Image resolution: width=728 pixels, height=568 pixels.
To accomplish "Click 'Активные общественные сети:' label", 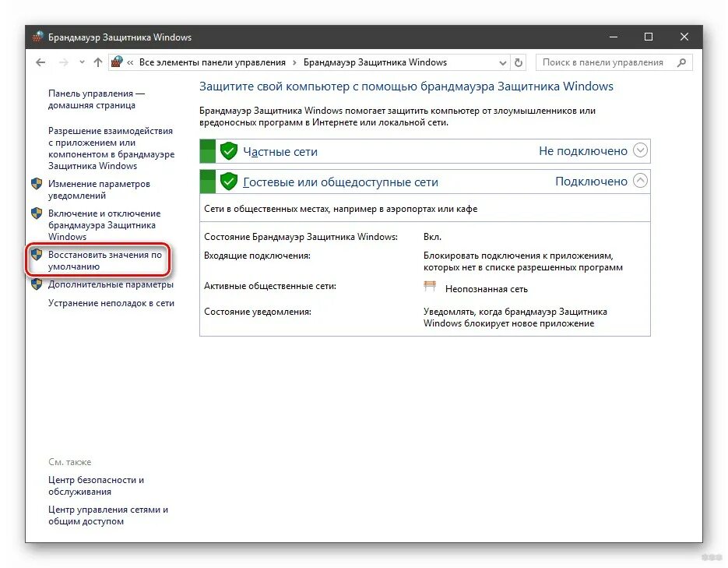I will coord(270,286).
